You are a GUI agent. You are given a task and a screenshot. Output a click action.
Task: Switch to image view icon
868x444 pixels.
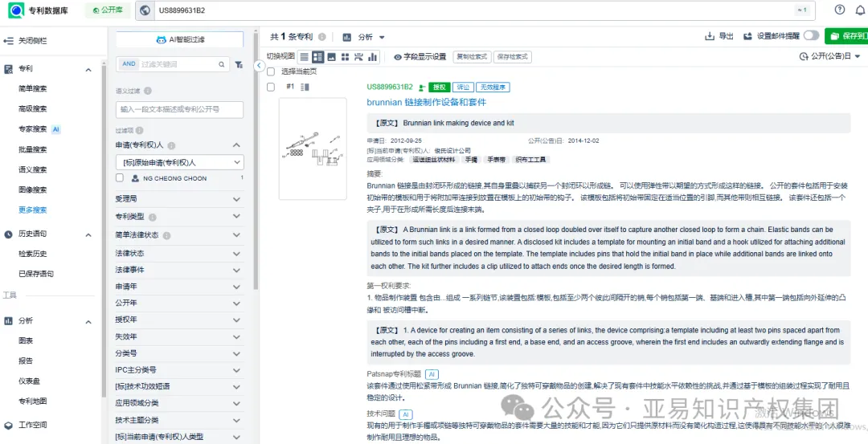(x=332, y=56)
